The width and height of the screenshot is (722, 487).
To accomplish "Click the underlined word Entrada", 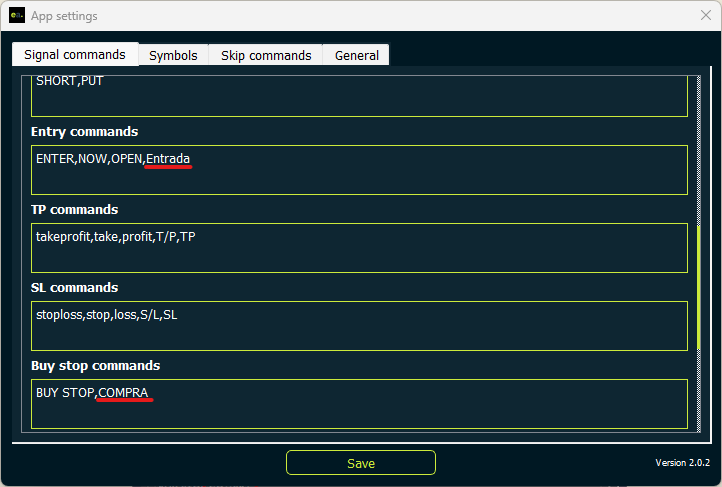I will point(168,159).
